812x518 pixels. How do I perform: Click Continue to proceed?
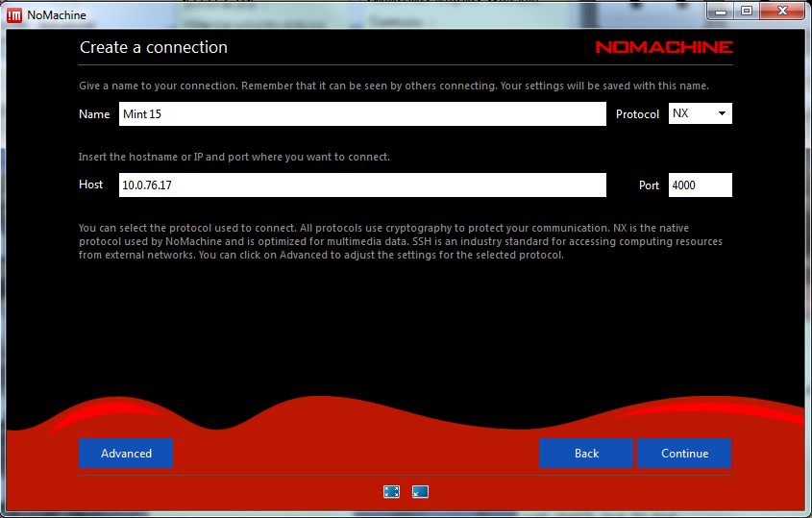pyautogui.click(x=684, y=454)
